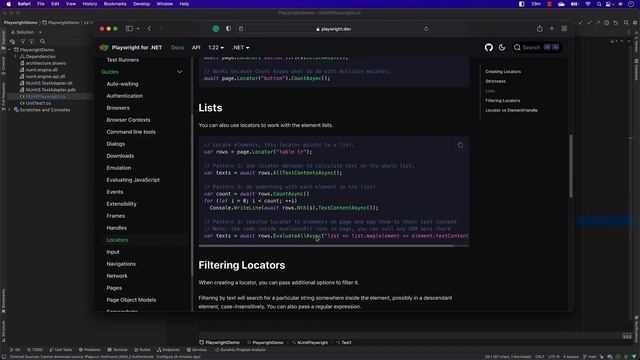Expand Scratches and Consoles in Rider

10,110
